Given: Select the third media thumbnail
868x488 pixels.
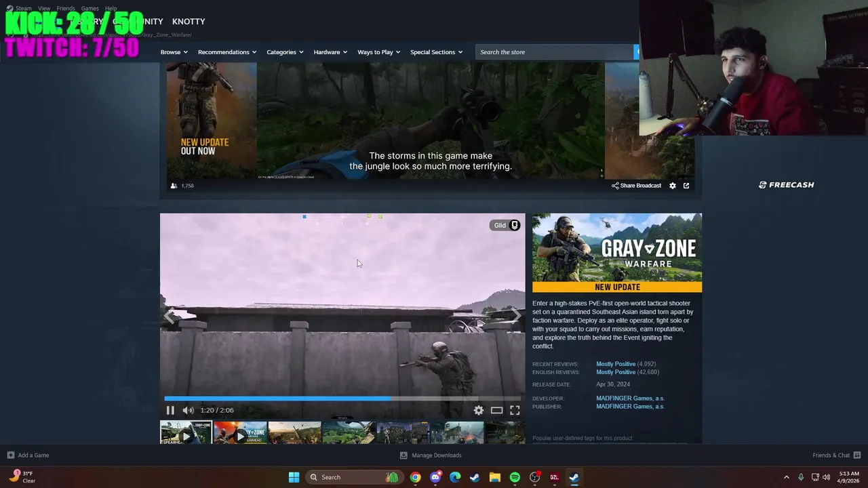Looking at the screenshot, I should [294, 432].
